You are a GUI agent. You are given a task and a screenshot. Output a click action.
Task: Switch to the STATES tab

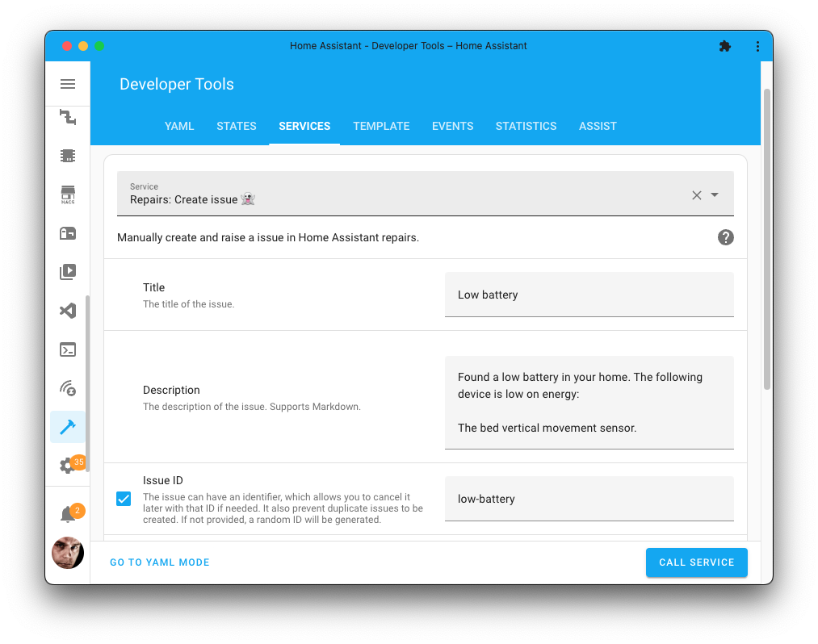tap(237, 126)
